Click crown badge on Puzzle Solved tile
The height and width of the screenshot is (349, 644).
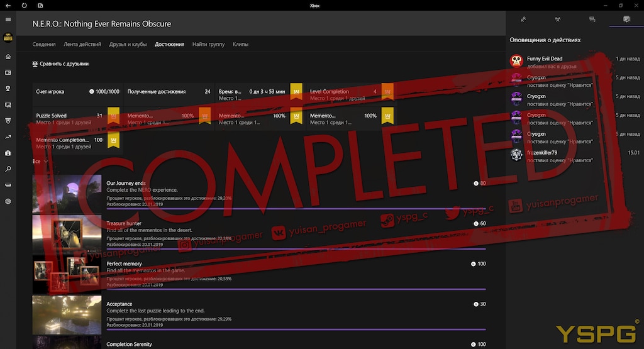pyautogui.click(x=113, y=116)
